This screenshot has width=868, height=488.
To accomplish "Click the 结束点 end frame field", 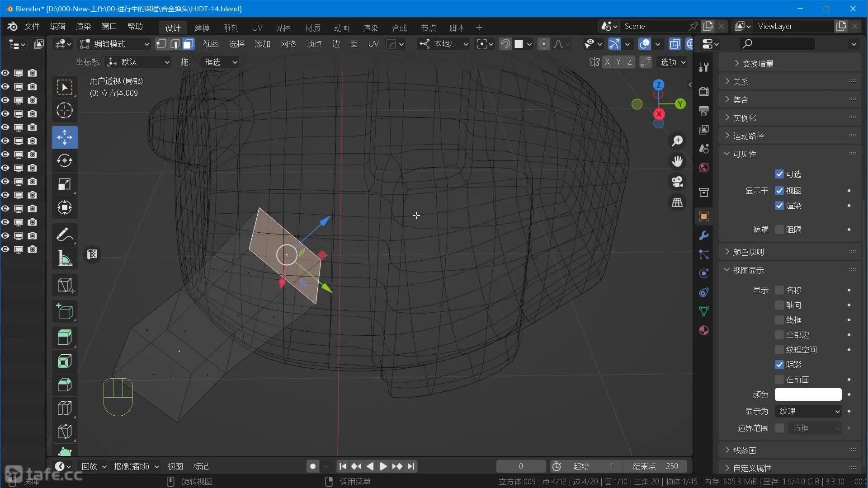I will tap(655, 466).
